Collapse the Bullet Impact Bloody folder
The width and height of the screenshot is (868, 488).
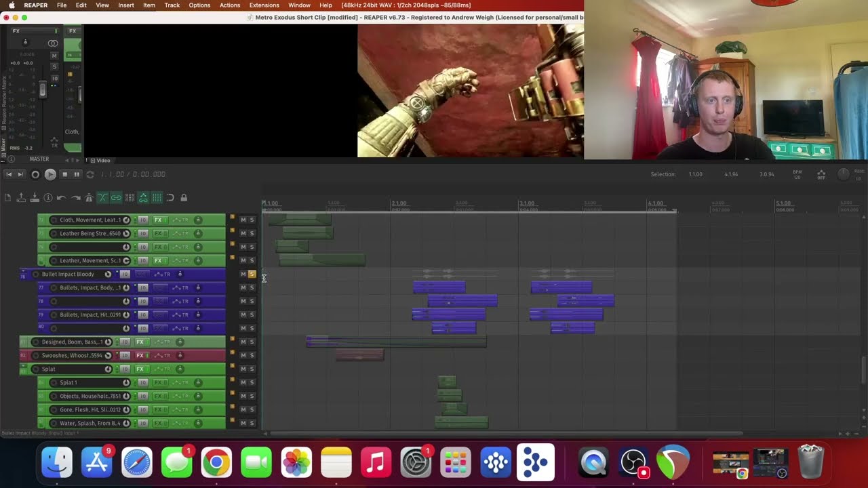pos(24,271)
